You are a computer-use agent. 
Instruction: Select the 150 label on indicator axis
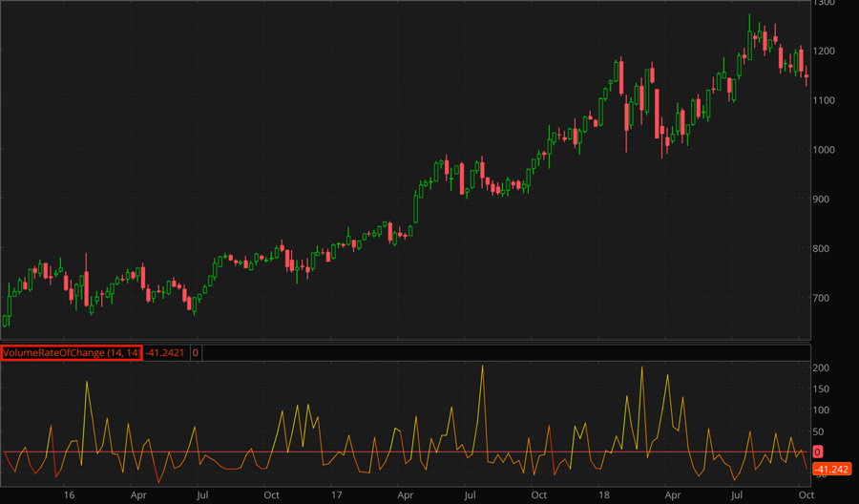point(821,389)
